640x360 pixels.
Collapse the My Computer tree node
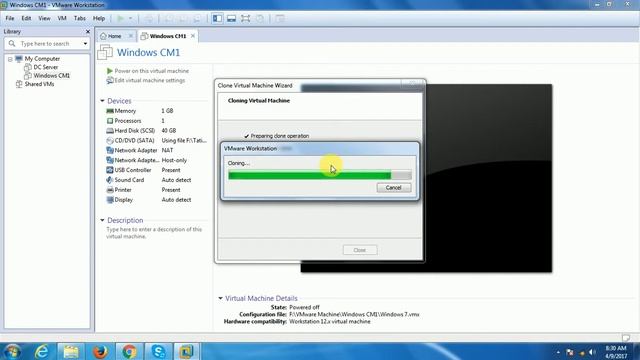10,59
